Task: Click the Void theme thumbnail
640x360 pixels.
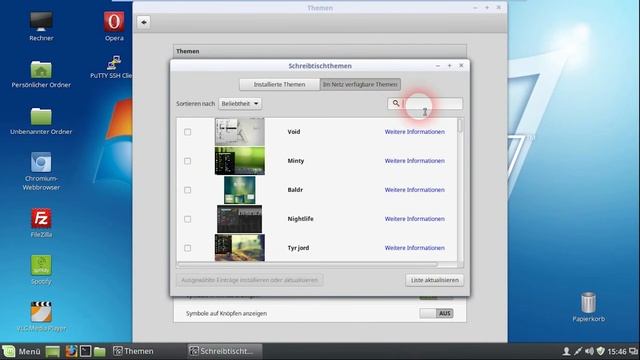Action: click(x=240, y=132)
